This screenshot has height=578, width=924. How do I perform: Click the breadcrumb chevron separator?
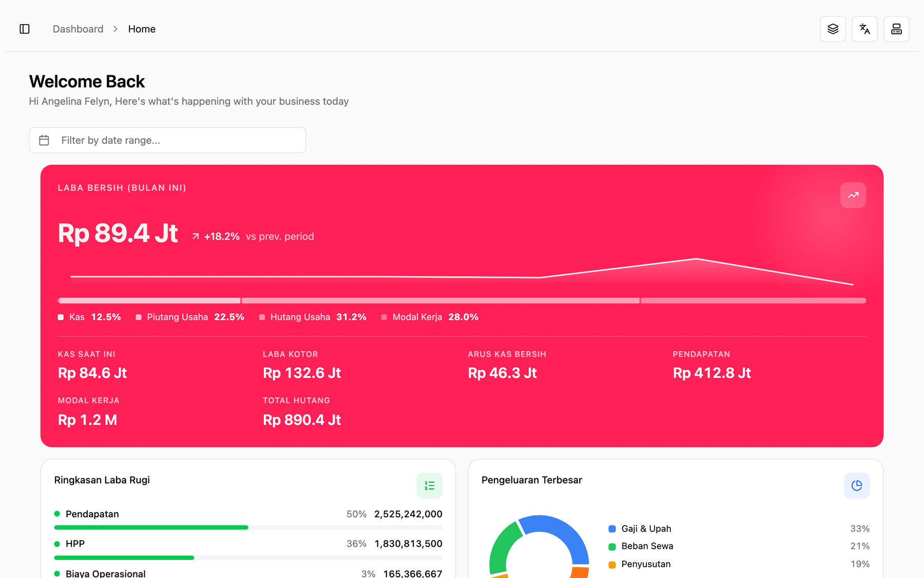point(115,29)
